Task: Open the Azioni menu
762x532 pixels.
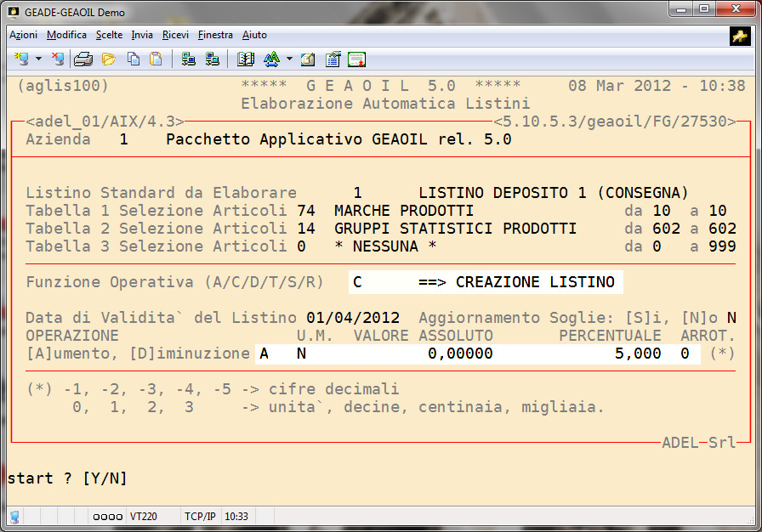Action: pos(23,35)
